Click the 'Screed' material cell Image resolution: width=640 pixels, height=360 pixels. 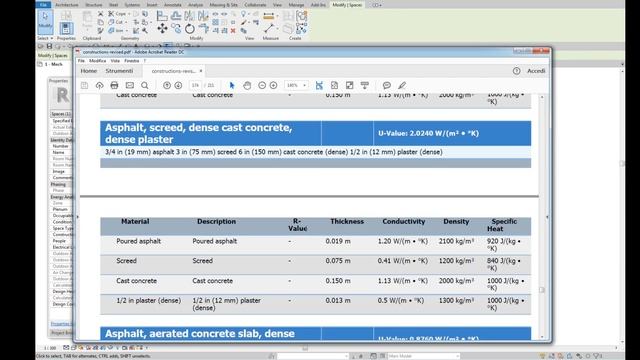(126, 261)
